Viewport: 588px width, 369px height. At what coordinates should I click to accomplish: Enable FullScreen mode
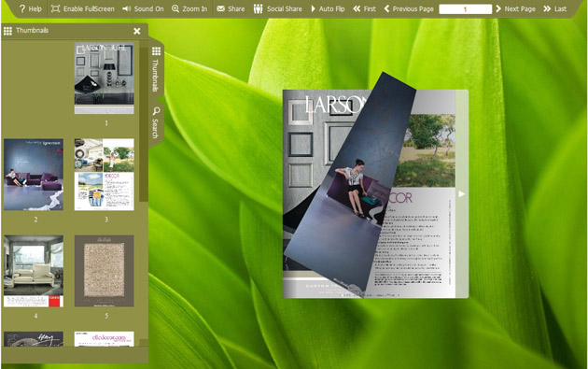(x=82, y=8)
